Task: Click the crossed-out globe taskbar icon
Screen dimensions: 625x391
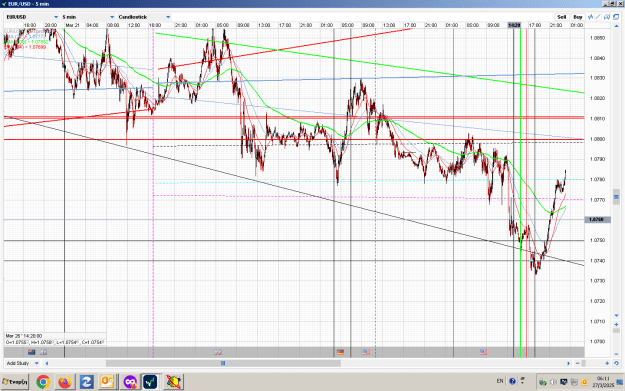Action: (x=173, y=382)
